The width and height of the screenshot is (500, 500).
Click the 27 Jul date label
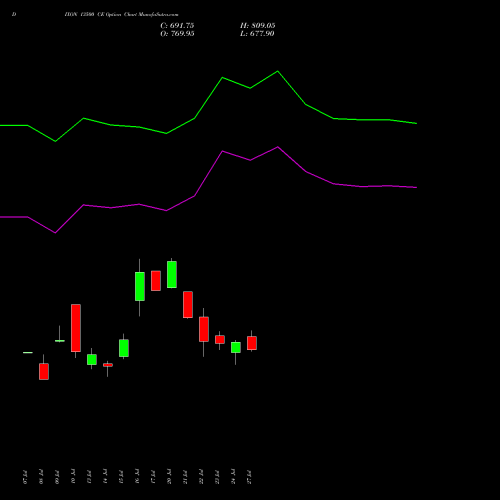pos(249,477)
